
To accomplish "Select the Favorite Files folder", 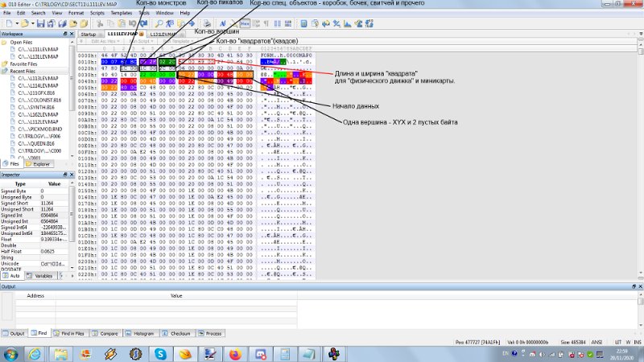I will coord(23,64).
